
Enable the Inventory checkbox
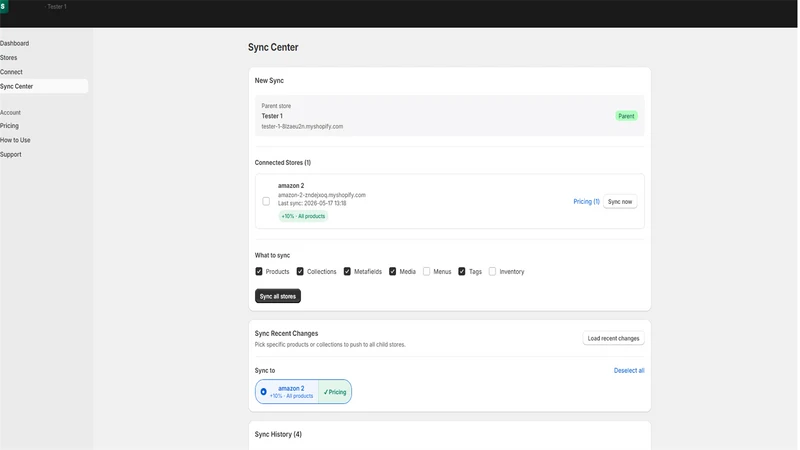click(492, 271)
